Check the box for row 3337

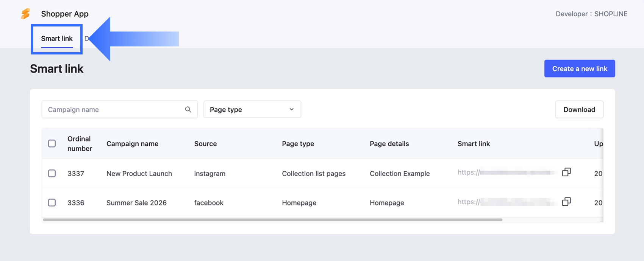coord(52,173)
